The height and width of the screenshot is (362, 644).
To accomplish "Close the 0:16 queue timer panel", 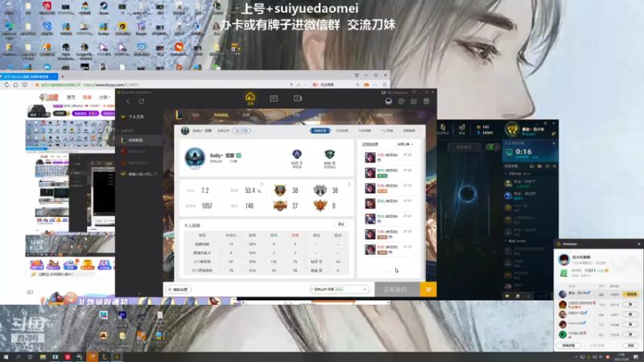I will pos(554,143).
